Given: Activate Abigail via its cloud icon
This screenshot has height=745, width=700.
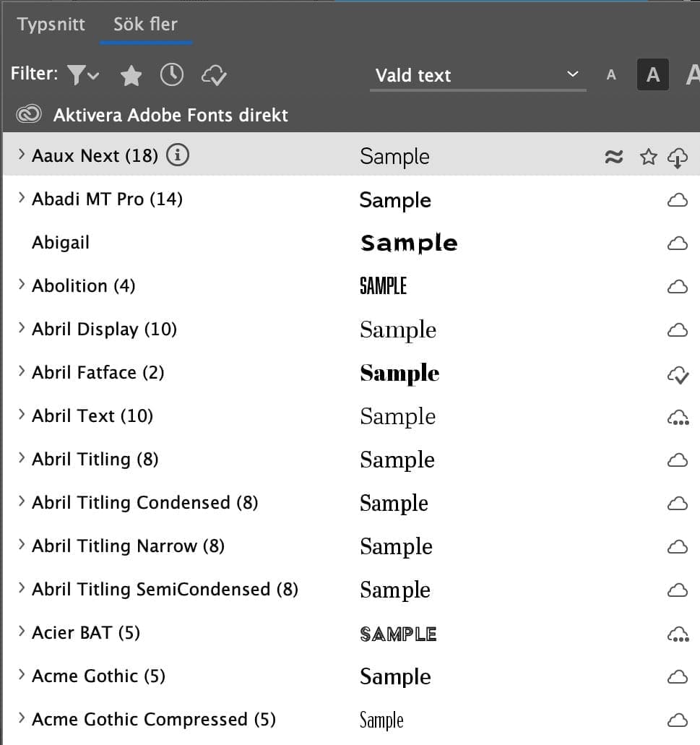Looking at the screenshot, I should coord(678,244).
